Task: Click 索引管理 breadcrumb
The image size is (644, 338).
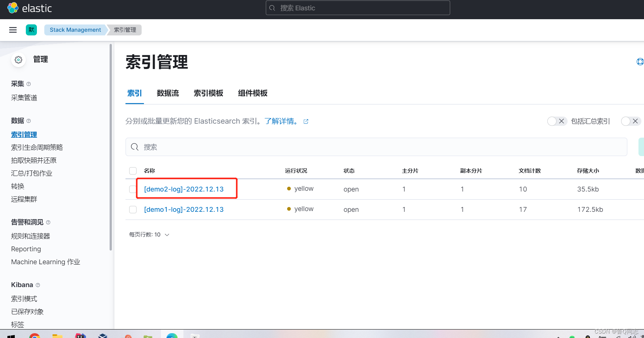Action: (x=125, y=30)
